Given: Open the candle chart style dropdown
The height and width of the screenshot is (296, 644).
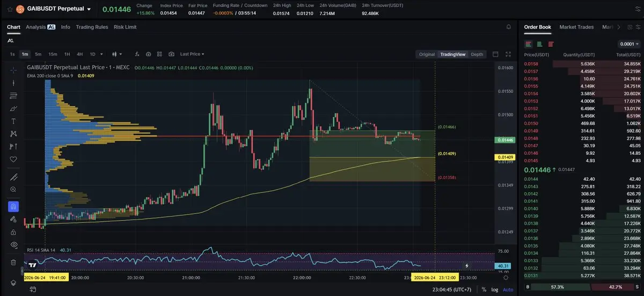Looking at the screenshot, I should [116, 54].
